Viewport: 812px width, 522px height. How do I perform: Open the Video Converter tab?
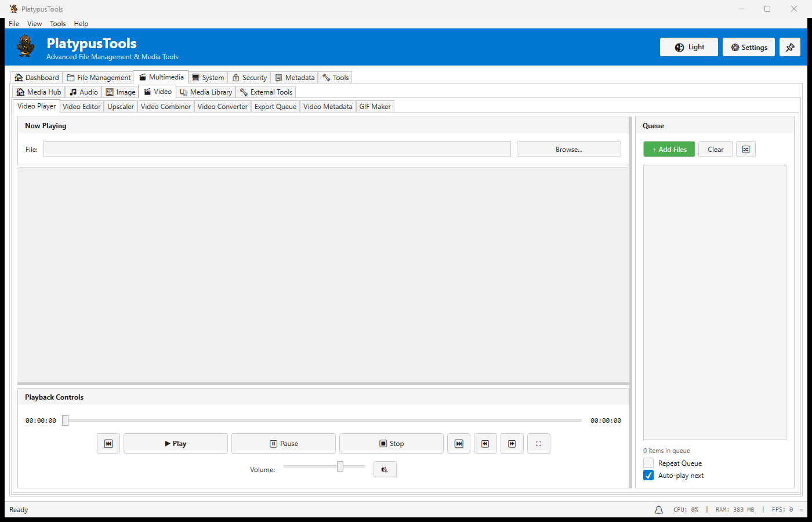222,106
